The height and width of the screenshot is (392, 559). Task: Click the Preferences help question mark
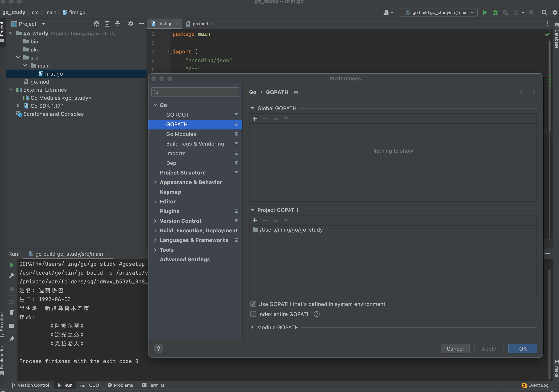click(159, 349)
